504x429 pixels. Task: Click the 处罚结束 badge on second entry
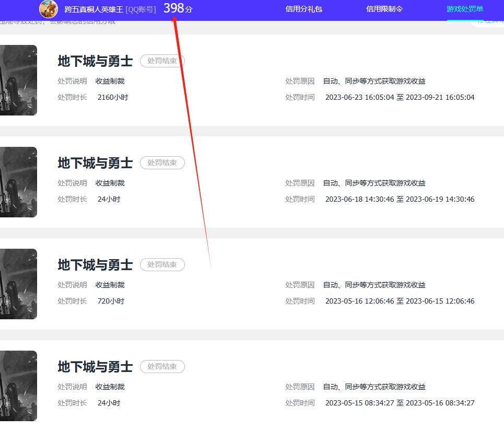point(162,163)
